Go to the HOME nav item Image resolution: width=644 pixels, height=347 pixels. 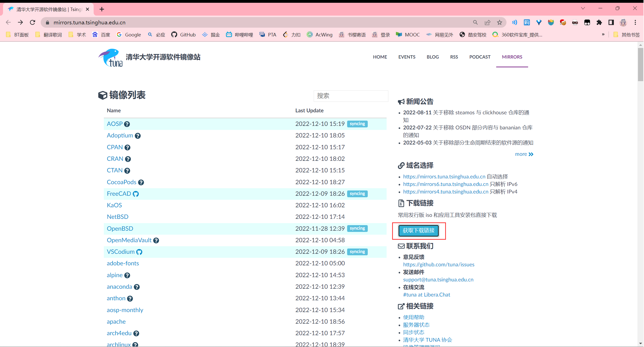pyautogui.click(x=380, y=57)
